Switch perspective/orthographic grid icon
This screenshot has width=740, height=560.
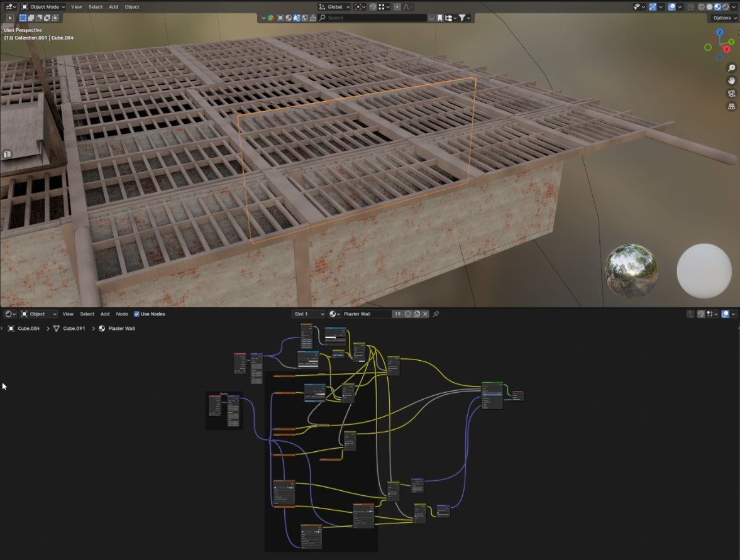732,107
